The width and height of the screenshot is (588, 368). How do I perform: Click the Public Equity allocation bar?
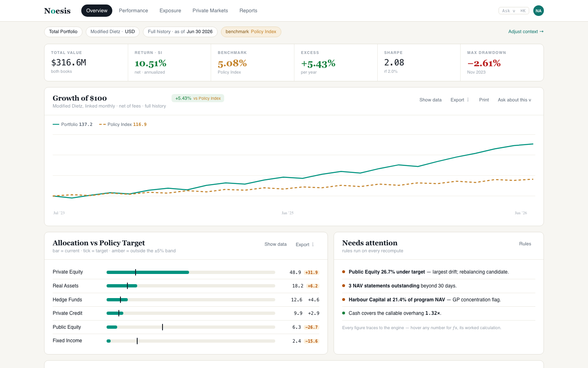pos(191,327)
